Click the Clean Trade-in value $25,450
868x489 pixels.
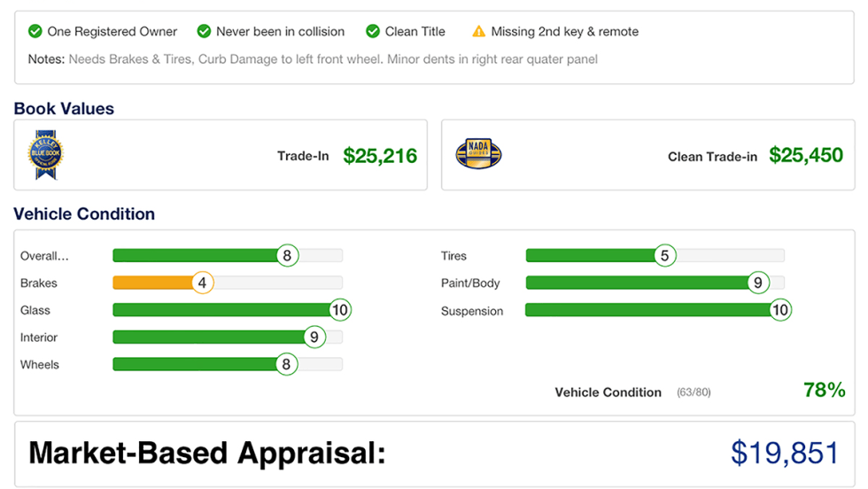[806, 156]
